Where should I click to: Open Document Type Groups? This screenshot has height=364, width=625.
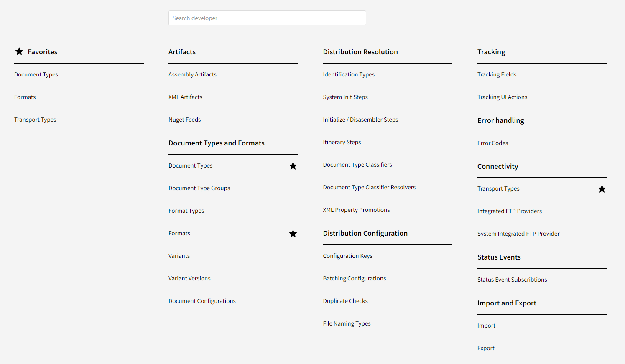[199, 188]
